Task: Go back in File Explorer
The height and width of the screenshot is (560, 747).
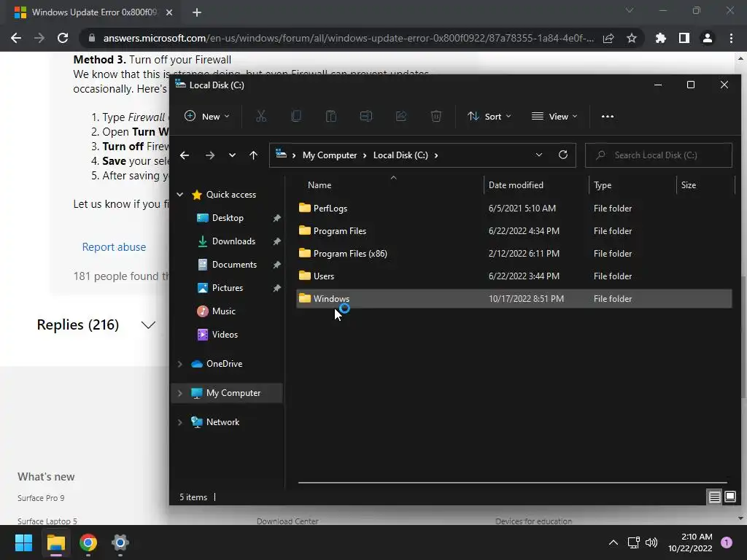Action: pos(185,155)
